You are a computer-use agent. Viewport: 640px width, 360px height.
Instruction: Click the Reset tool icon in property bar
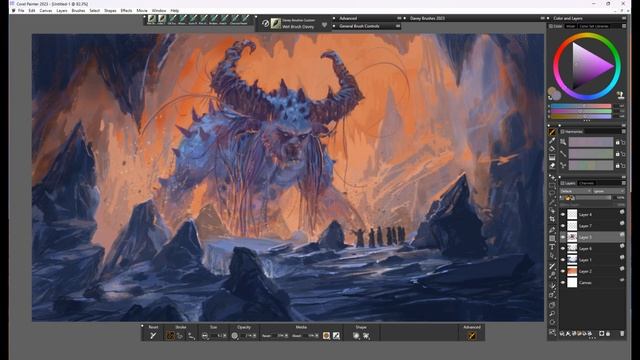click(153, 336)
